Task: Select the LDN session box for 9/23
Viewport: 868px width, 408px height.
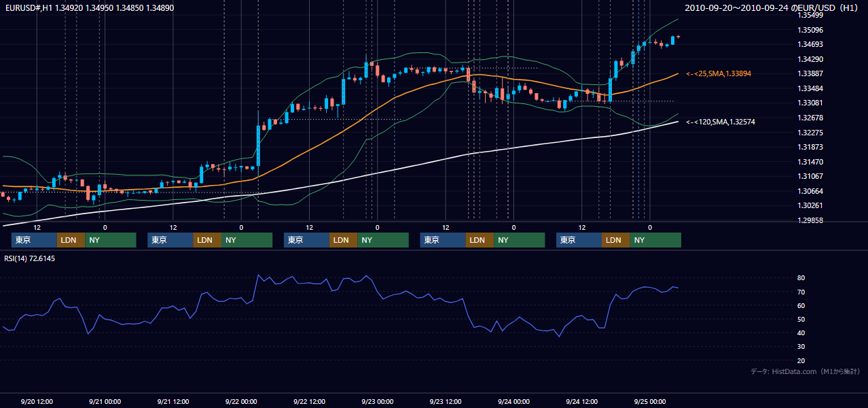Action: pyautogui.click(x=480, y=240)
